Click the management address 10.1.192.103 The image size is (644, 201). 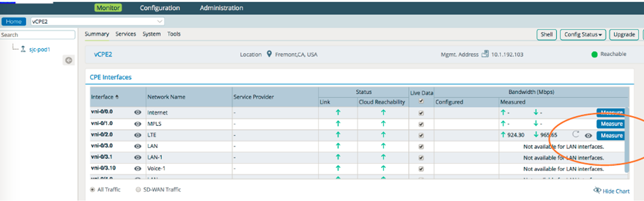click(x=507, y=54)
